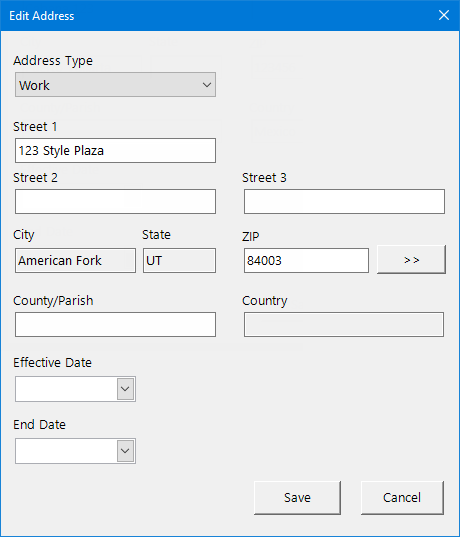The image size is (460, 537).
Task: Expand the Effective Date picker arrow
Action: click(125, 389)
